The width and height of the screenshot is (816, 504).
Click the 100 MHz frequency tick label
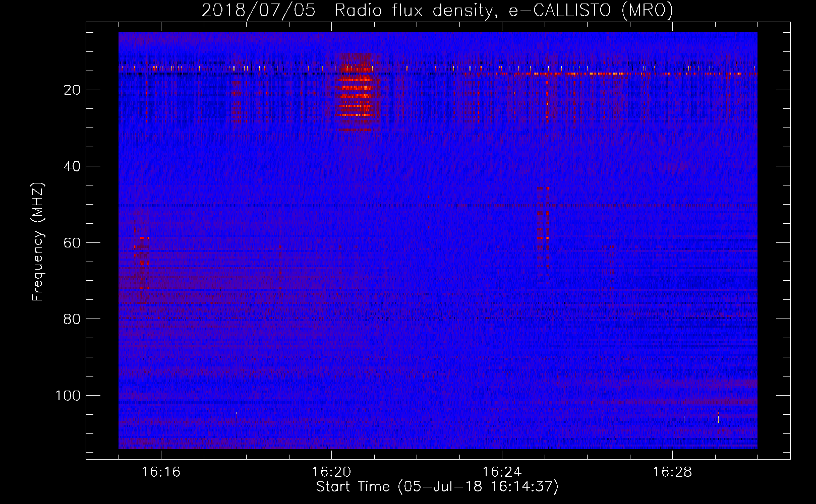(68, 396)
